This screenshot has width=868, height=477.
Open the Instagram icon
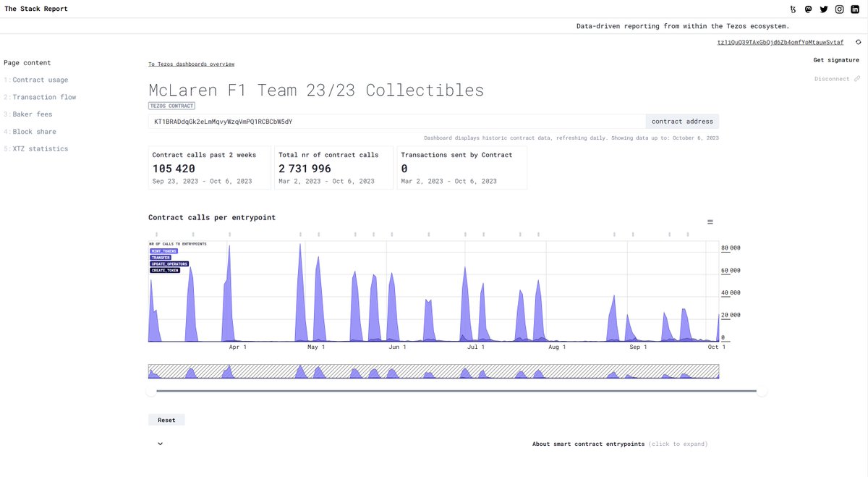click(839, 9)
